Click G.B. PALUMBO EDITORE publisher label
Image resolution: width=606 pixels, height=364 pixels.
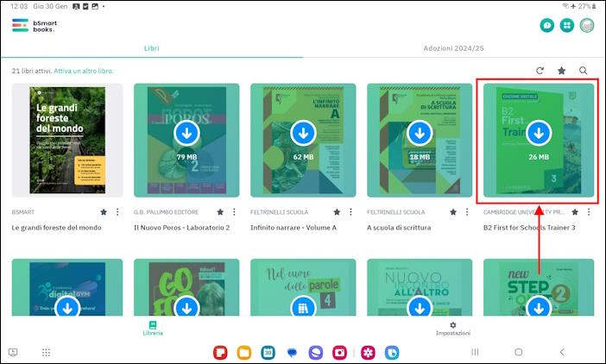[167, 212]
